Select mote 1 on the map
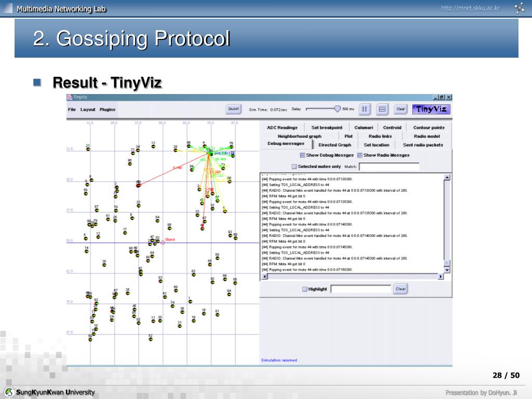This screenshot has height=399, width=532. click(x=190, y=301)
